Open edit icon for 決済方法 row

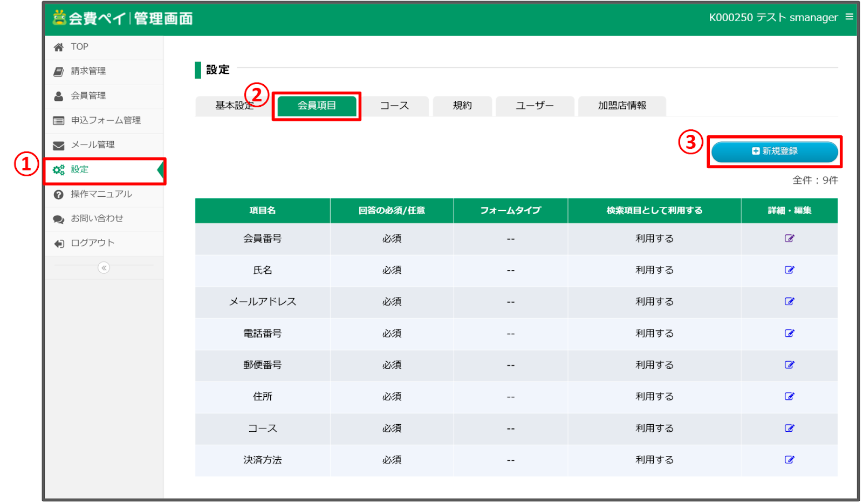(x=789, y=460)
